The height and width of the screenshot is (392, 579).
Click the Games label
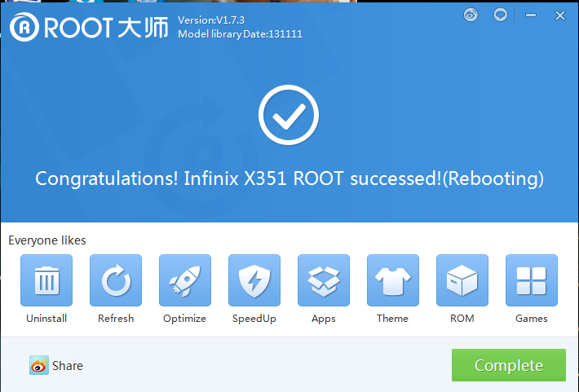click(532, 318)
